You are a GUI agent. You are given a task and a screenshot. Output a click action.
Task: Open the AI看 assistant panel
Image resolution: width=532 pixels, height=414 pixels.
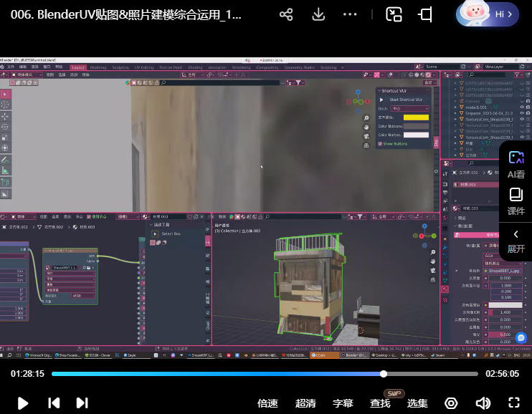click(x=516, y=164)
